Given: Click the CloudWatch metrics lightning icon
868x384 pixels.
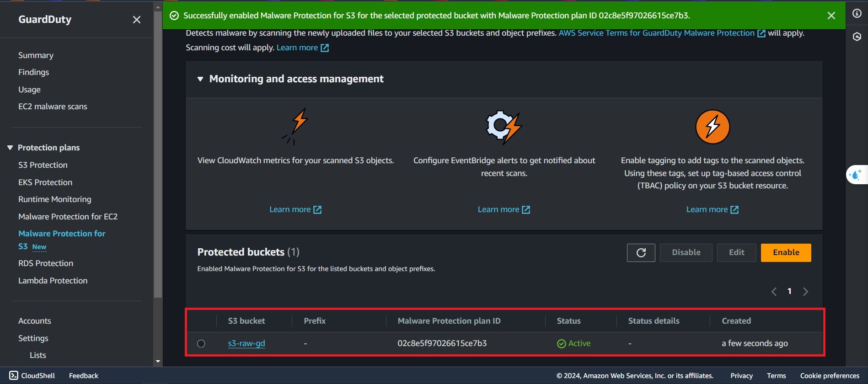Looking at the screenshot, I should [x=295, y=126].
